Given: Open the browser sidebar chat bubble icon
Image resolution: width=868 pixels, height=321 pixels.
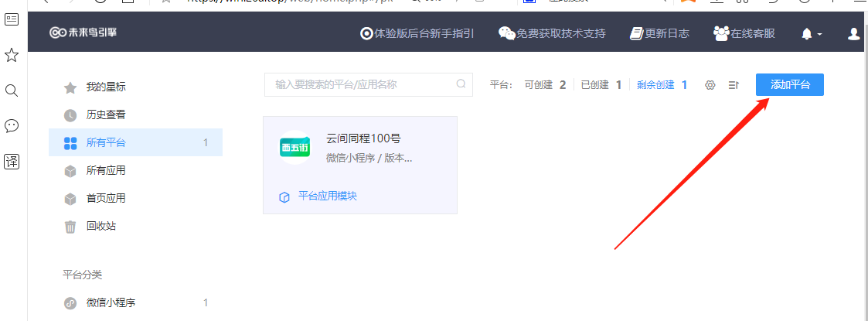Looking at the screenshot, I should 12,126.
